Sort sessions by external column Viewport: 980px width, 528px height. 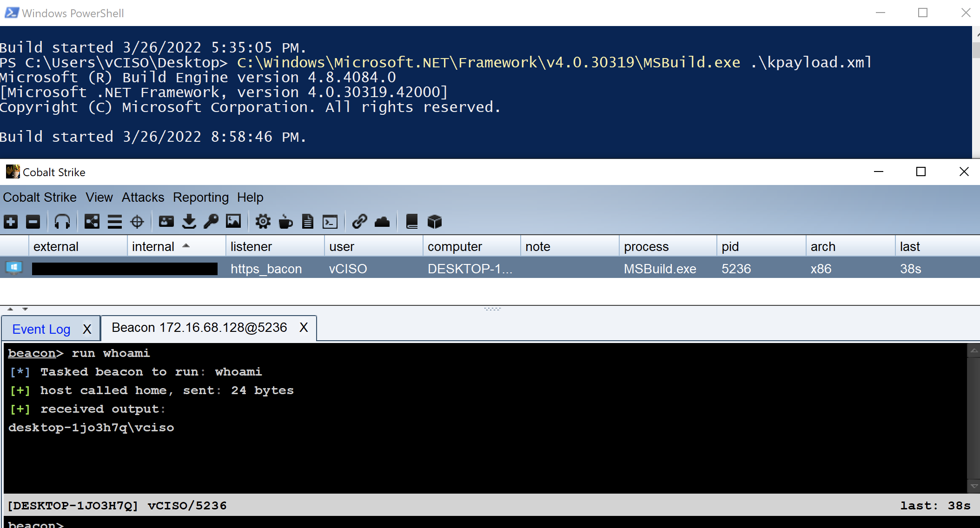pyautogui.click(x=78, y=246)
